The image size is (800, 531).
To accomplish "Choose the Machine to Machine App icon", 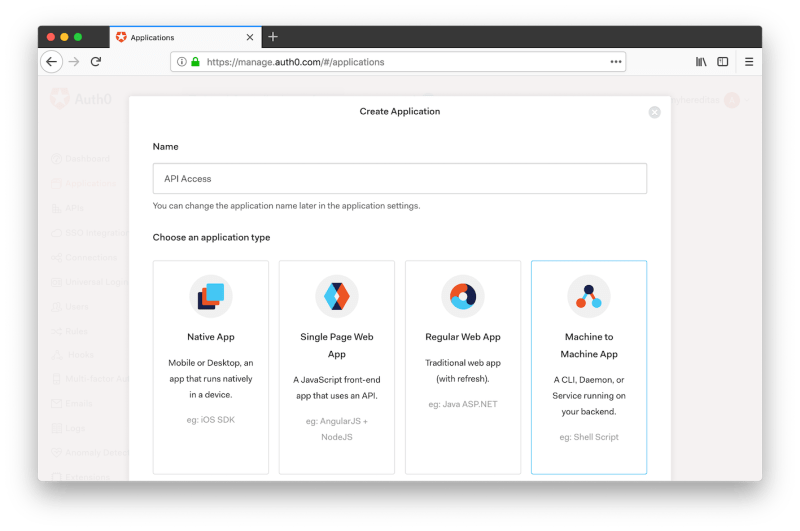I will tap(589, 296).
